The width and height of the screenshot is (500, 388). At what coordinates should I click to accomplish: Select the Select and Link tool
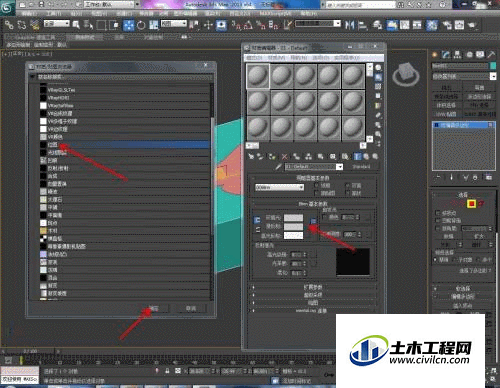click(x=9, y=25)
